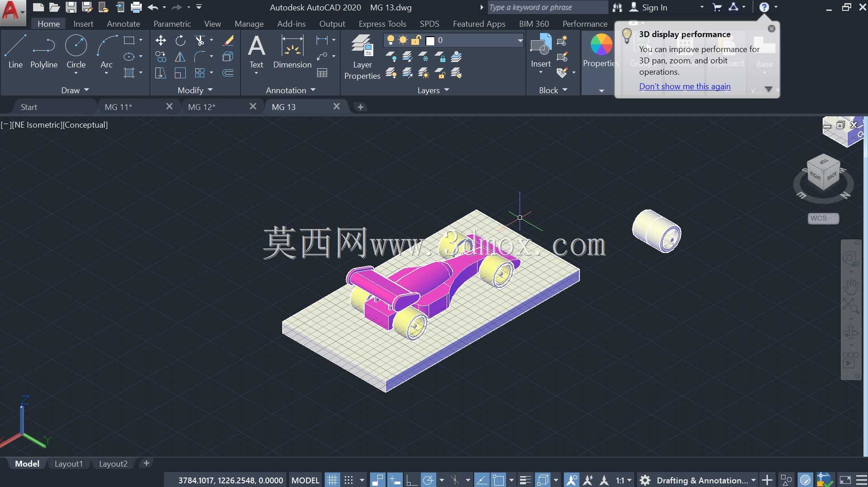
Task: Click the WCS coordinate system button
Action: pos(823,218)
